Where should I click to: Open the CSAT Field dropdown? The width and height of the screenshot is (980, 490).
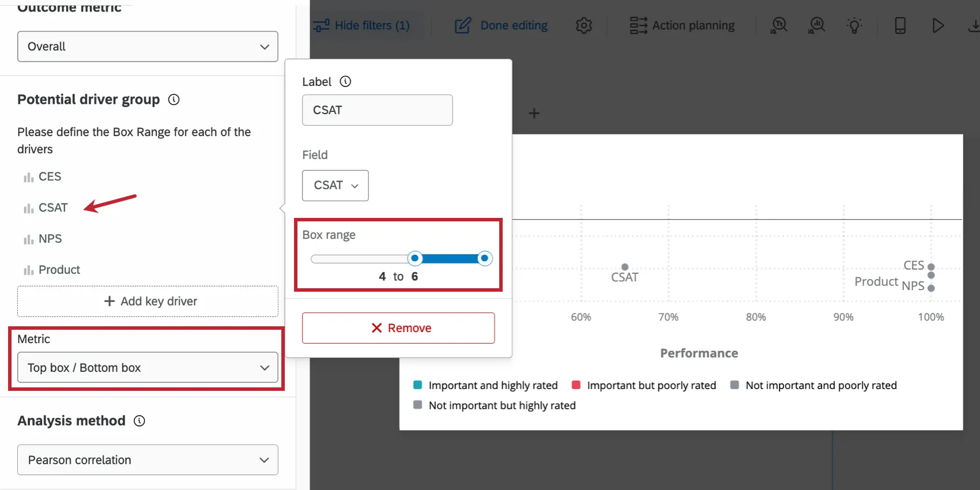[x=336, y=186]
